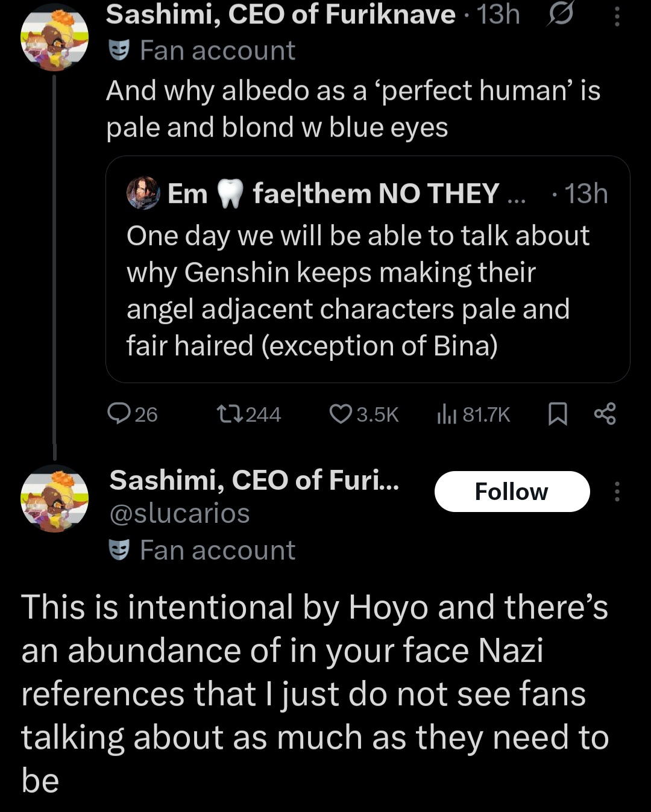Open the top tweet's three-dot more menu
Viewport: 651px width, 812px height.
tap(617, 16)
